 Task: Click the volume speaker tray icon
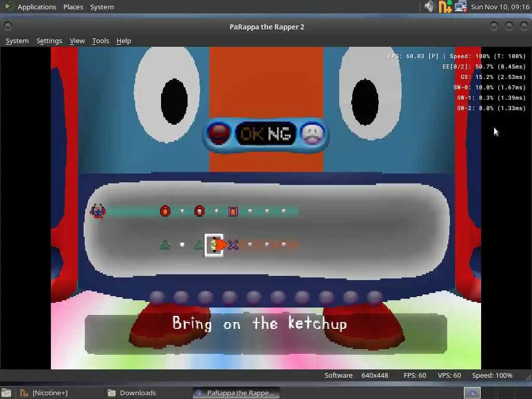[x=430, y=6]
